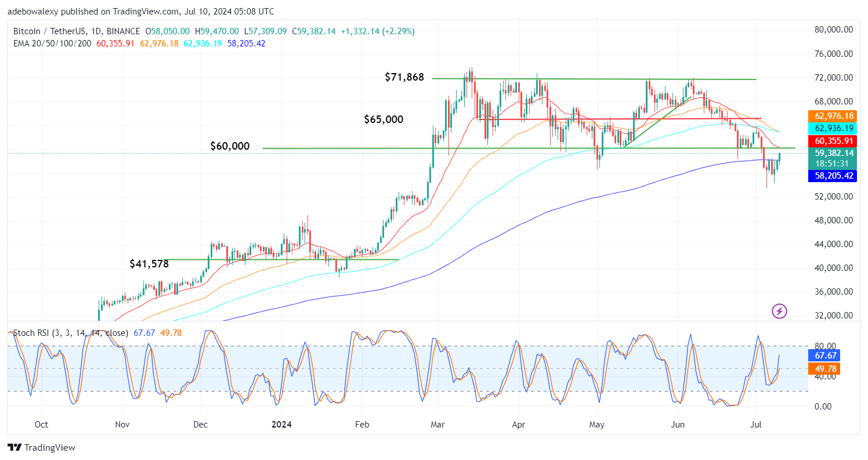Click the 32,000.00 price axis label

[x=833, y=316]
